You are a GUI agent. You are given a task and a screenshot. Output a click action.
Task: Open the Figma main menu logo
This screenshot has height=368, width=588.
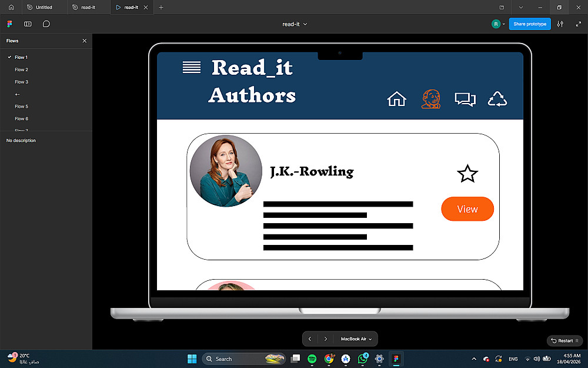(x=10, y=24)
